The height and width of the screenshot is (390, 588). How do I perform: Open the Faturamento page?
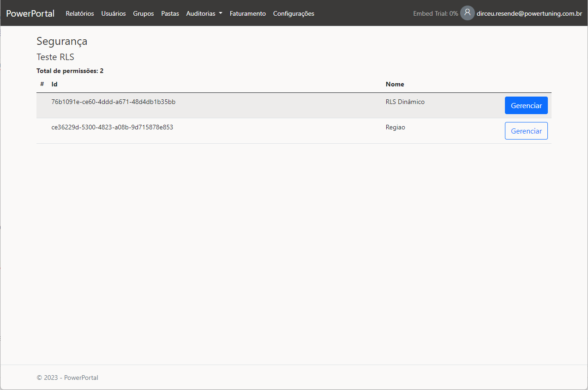tap(248, 13)
